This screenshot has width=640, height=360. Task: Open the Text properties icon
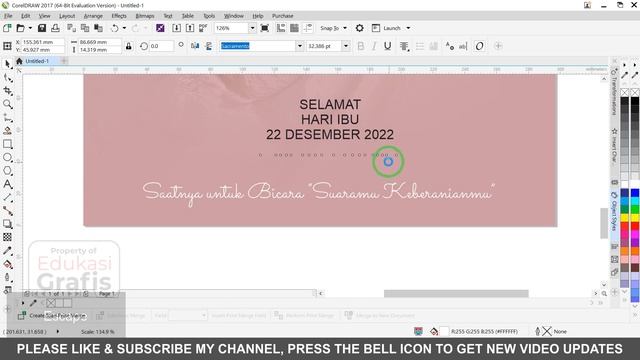tap(450, 46)
